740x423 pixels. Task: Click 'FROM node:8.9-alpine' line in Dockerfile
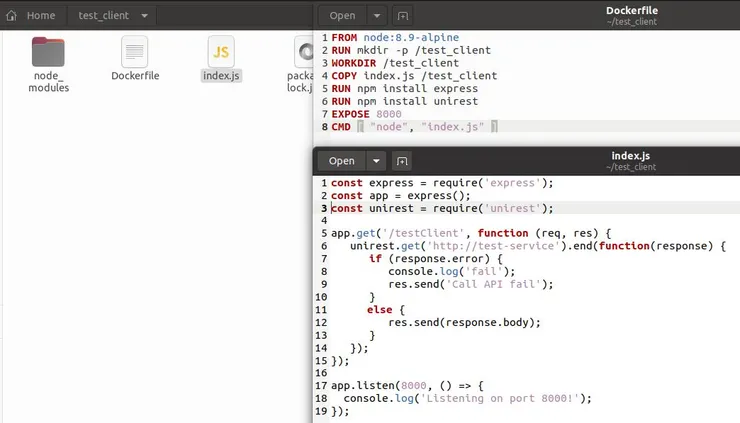coord(395,37)
